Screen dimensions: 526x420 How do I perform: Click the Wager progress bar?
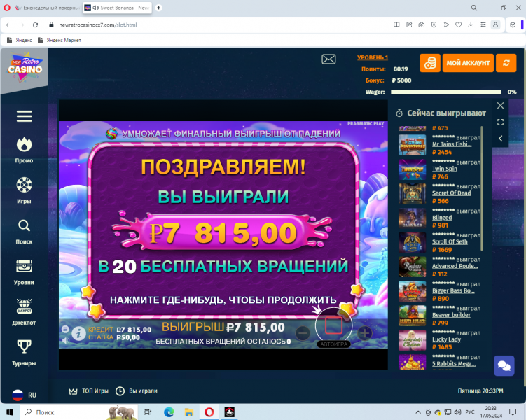coord(446,92)
